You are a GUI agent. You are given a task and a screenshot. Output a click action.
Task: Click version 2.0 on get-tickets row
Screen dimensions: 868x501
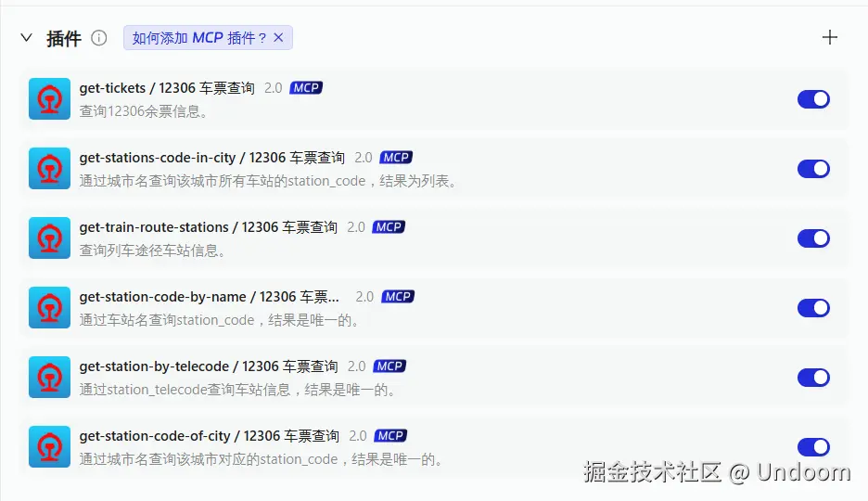(273, 88)
